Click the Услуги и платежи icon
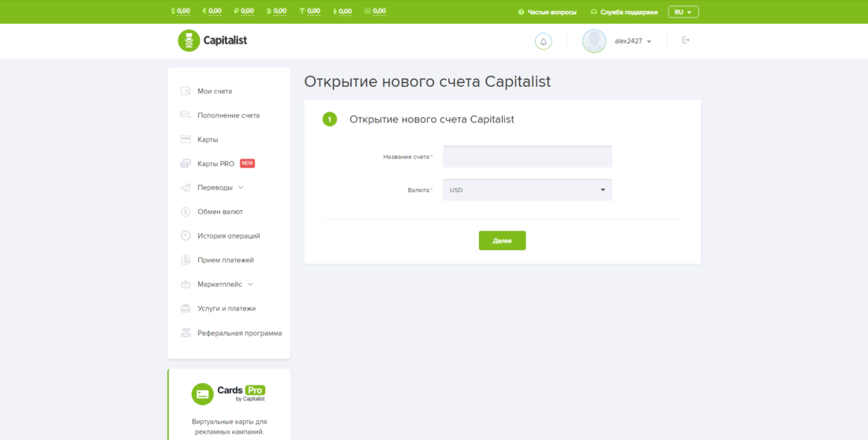 (x=185, y=309)
